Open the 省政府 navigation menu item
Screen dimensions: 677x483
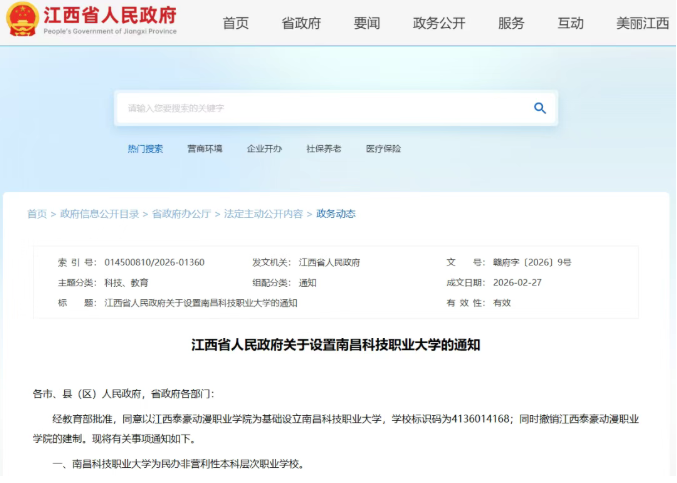coord(301,23)
